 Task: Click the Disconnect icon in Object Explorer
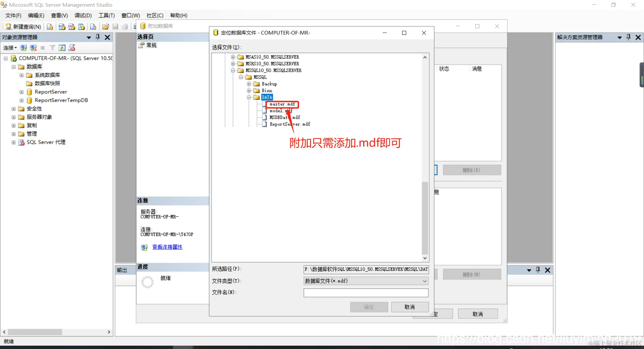(x=33, y=48)
